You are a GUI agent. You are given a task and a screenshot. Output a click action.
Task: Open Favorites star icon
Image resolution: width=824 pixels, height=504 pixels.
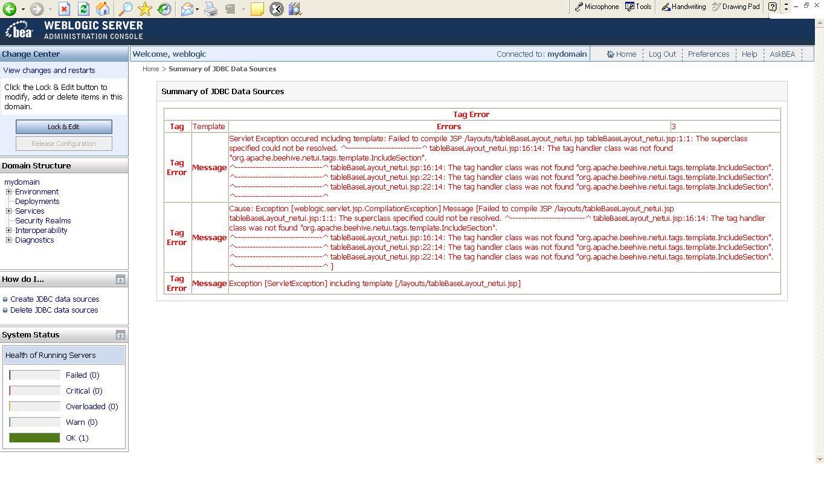coord(145,9)
